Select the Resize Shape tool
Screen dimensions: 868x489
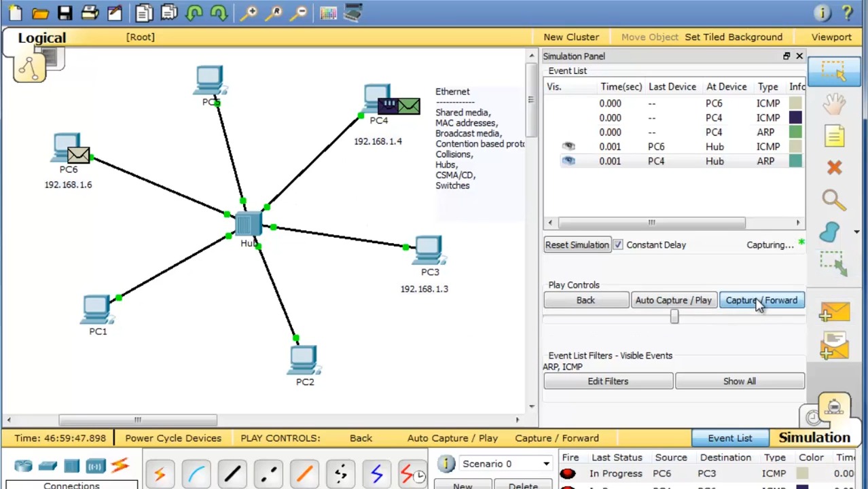pos(834,264)
